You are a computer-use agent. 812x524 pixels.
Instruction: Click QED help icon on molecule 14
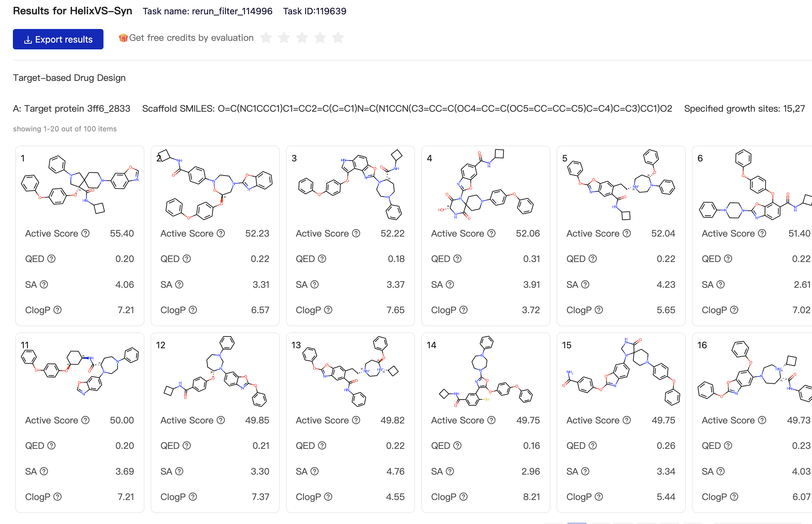[458, 446]
